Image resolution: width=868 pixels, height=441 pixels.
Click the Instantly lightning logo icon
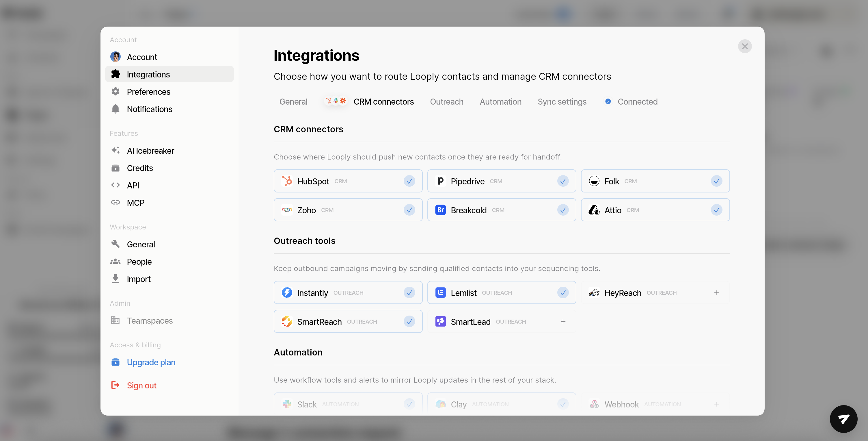click(x=287, y=292)
